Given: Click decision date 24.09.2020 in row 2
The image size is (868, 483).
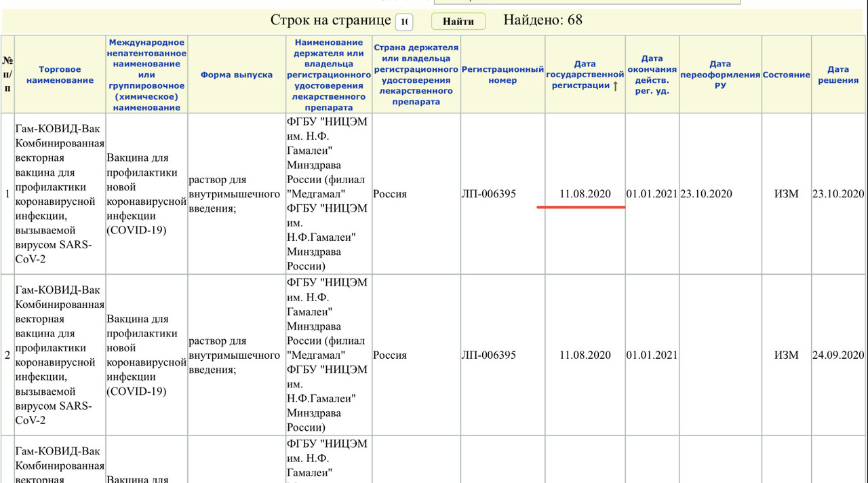Looking at the screenshot, I should (x=840, y=355).
